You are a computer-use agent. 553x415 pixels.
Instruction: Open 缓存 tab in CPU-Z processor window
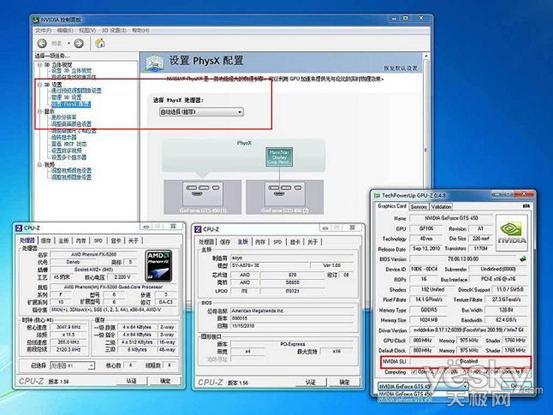click(x=46, y=240)
